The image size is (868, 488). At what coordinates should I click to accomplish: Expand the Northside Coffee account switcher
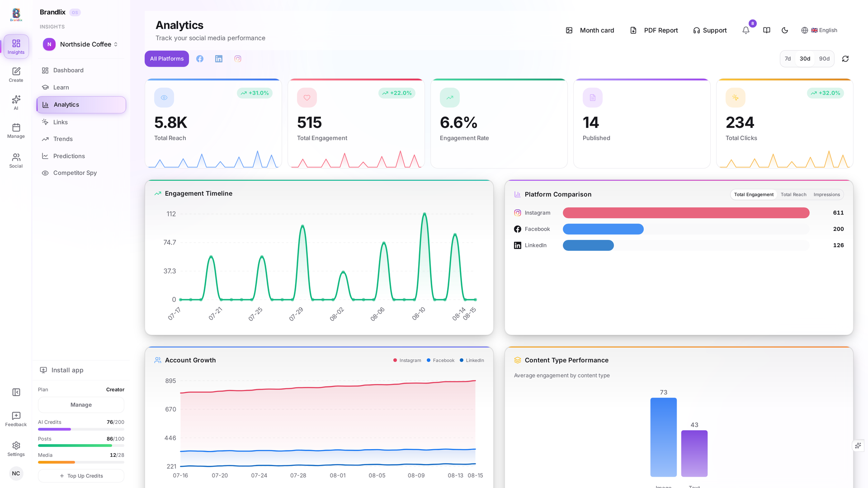coord(81,44)
